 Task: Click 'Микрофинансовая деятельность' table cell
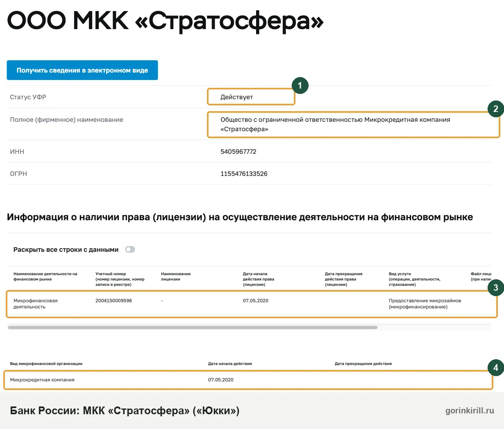(36, 303)
